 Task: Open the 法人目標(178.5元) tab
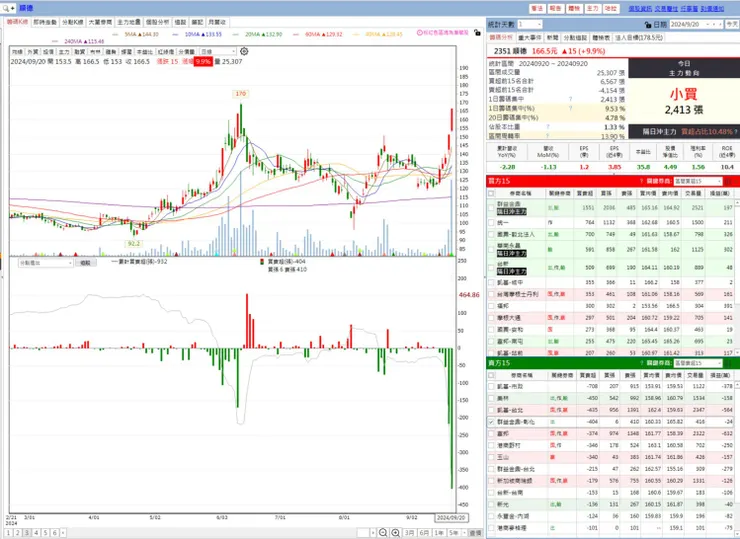pyautogui.click(x=639, y=37)
